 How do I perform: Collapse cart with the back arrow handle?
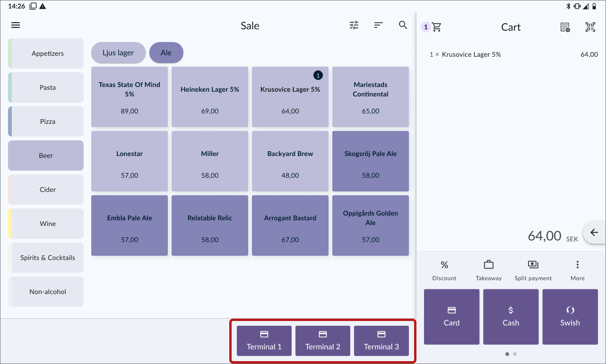(594, 233)
